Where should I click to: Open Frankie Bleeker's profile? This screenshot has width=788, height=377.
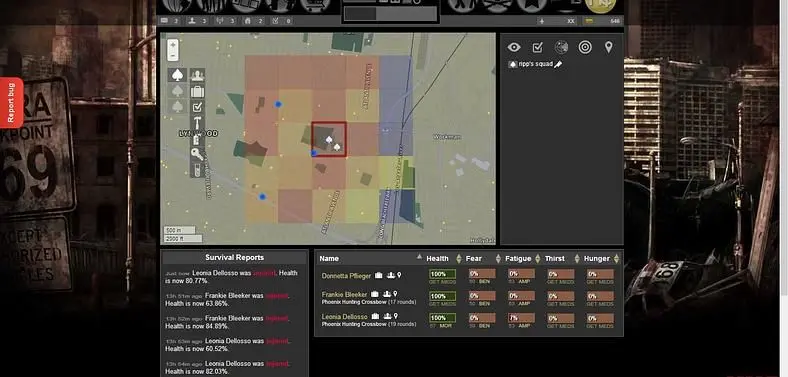(344, 294)
